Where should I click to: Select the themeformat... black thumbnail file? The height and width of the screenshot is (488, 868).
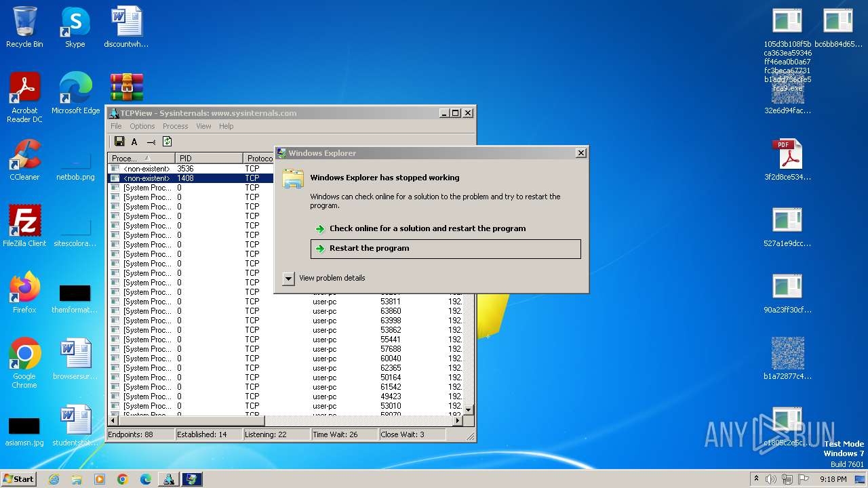pyautogui.click(x=75, y=298)
